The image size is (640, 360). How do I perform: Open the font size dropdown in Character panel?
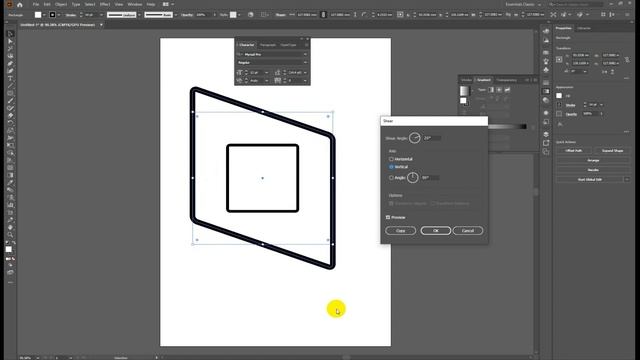click(x=267, y=73)
